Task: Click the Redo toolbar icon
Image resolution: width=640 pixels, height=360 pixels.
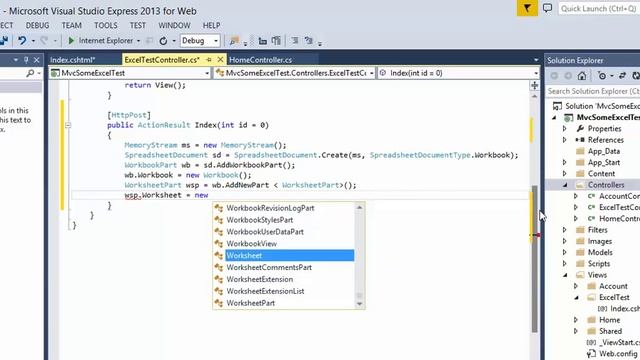Action: coord(44,40)
